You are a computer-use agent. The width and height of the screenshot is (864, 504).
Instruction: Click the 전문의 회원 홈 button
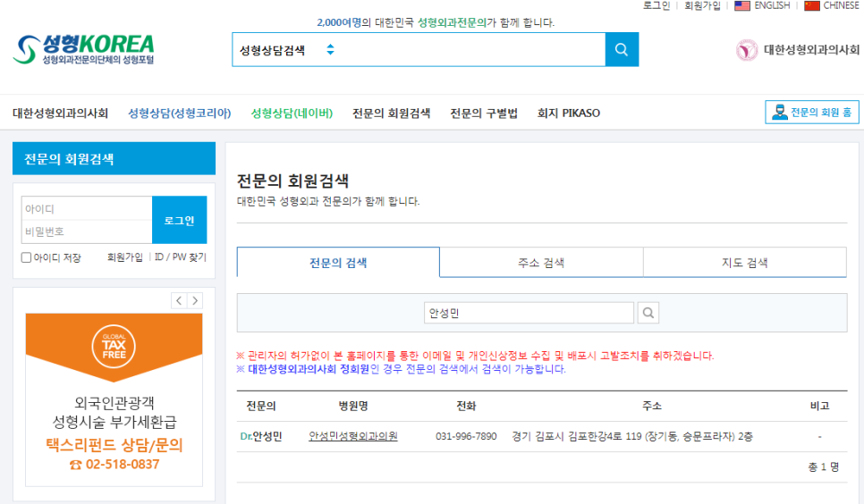(x=811, y=113)
